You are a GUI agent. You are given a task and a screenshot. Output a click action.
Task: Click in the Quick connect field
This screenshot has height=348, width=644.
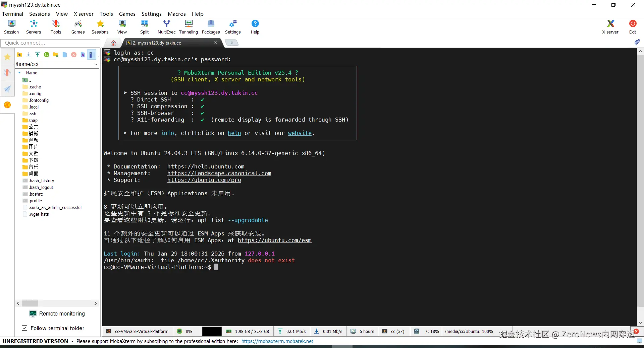pos(50,43)
